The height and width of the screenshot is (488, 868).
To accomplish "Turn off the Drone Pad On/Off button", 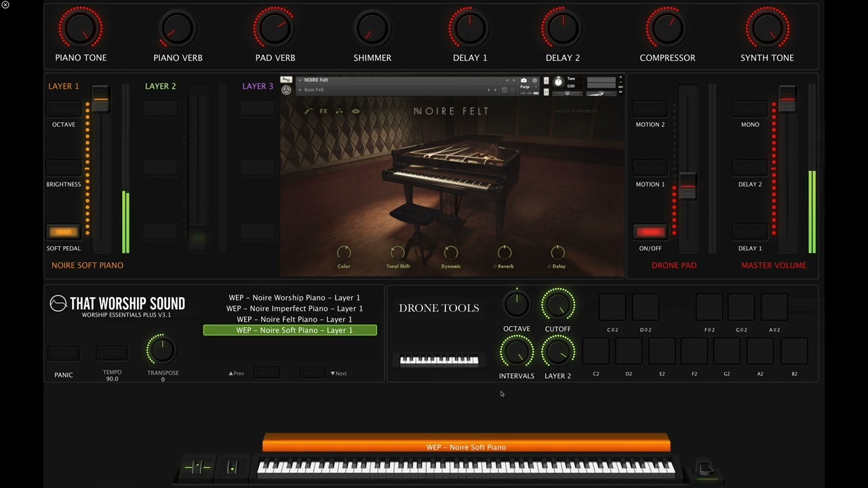I will tap(650, 232).
